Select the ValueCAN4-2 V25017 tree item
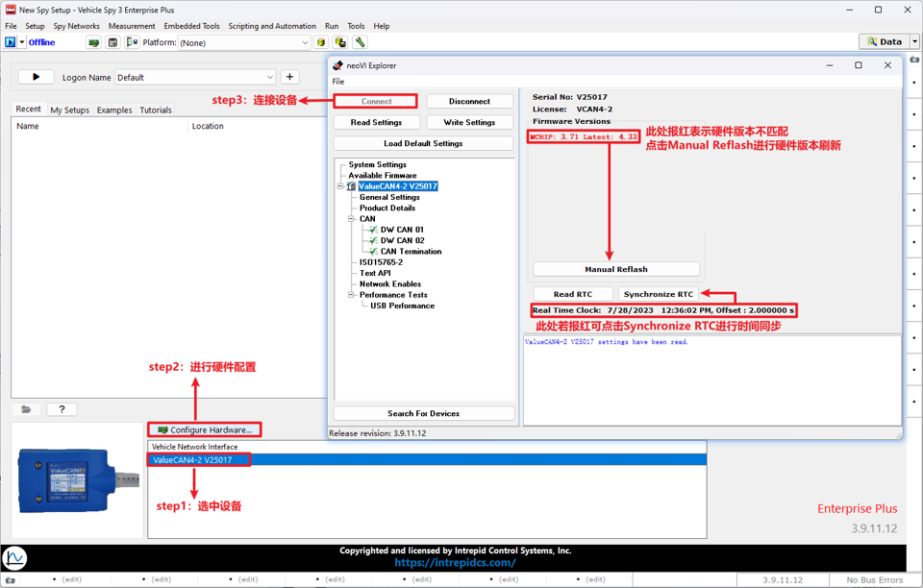Image resolution: width=923 pixels, height=588 pixels. point(398,186)
